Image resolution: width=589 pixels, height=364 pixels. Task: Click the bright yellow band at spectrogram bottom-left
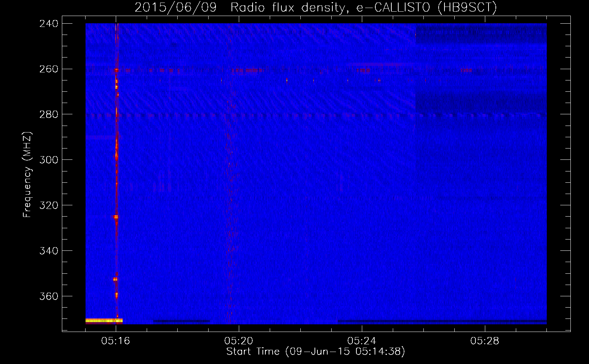pos(104,321)
